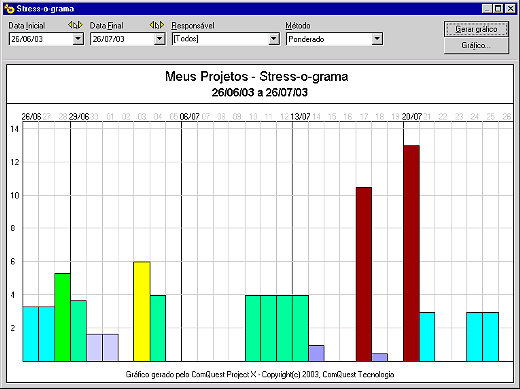Viewport: 520px width, 389px height.
Task: Click the yellow bar on day 03
Action: (x=142, y=311)
